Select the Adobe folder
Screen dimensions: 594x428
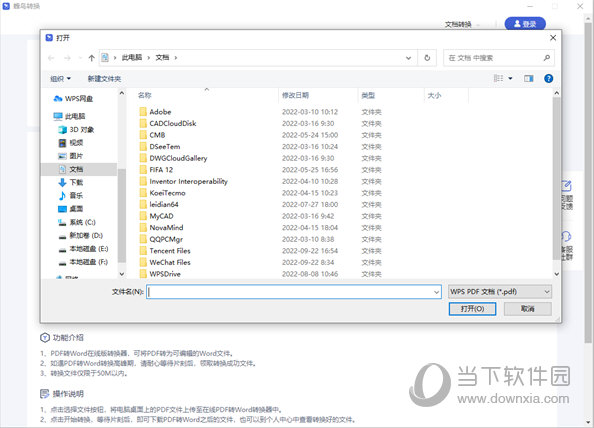click(155, 112)
